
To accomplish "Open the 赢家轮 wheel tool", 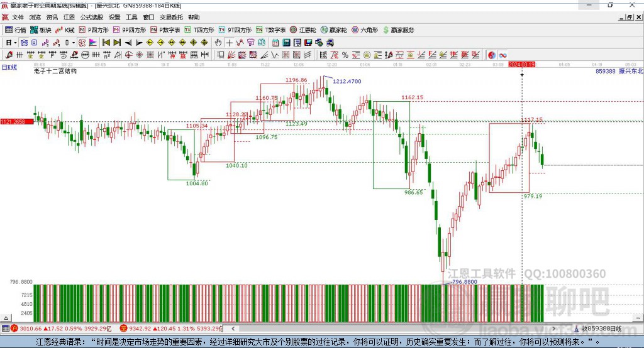I will [334, 30].
